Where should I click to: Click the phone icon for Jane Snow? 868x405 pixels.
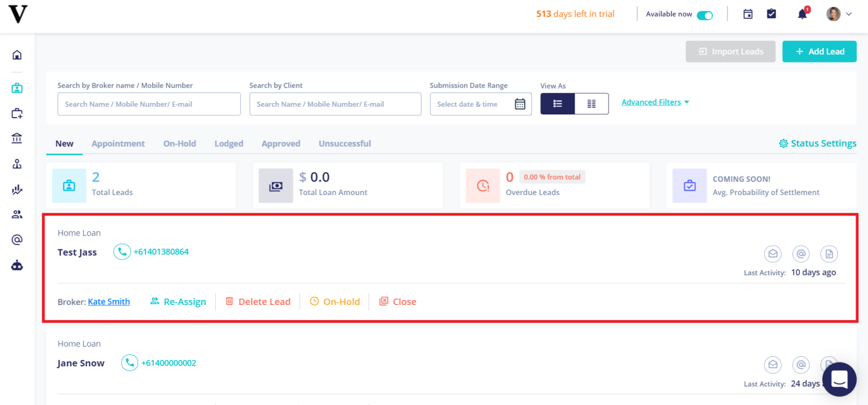tap(129, 362)
